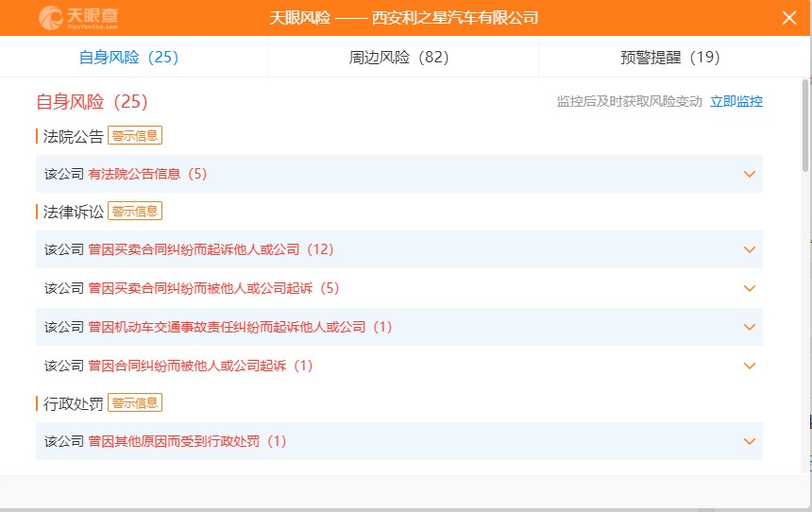Click the 天眼查 logo
The image size is (812, 512).
[78, 18]
